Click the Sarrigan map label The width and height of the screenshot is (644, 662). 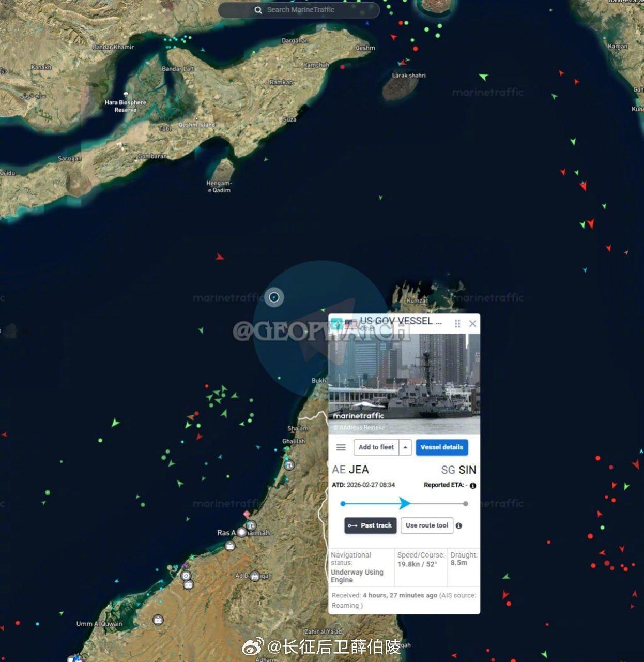(x=69, y=159)
